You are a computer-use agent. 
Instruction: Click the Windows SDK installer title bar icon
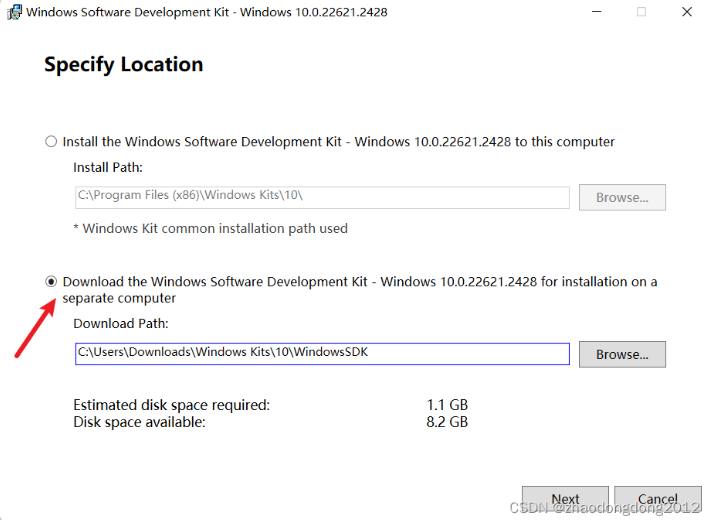tap(14, 12)
